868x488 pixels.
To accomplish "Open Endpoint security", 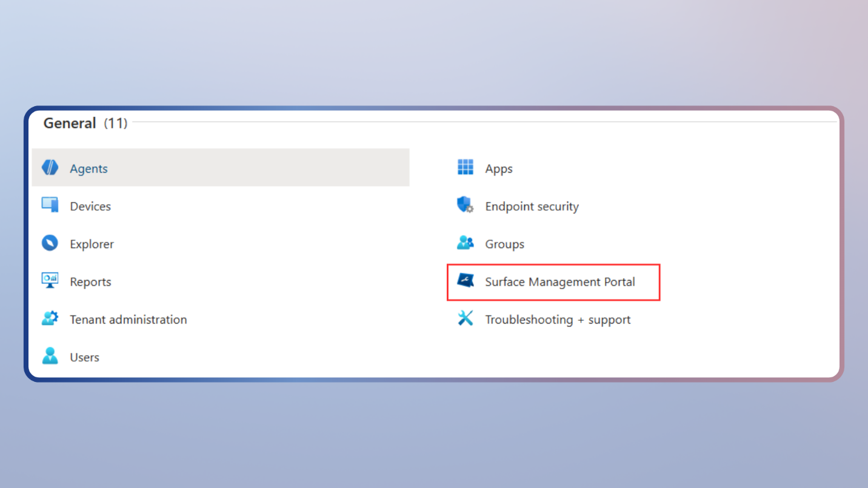I will [532, 207].
